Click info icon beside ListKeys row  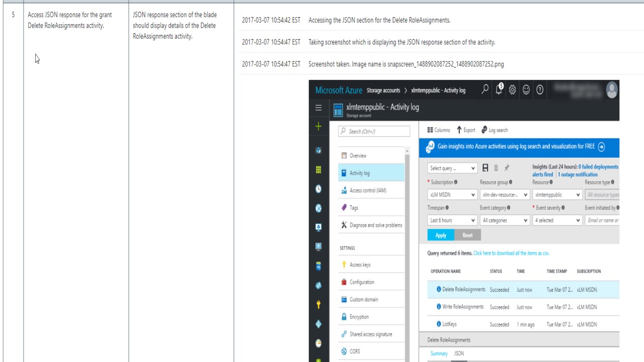[439, 324]
